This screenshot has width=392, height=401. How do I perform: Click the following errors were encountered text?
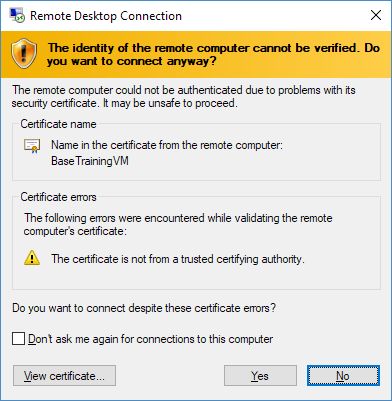tap(178, 224)
